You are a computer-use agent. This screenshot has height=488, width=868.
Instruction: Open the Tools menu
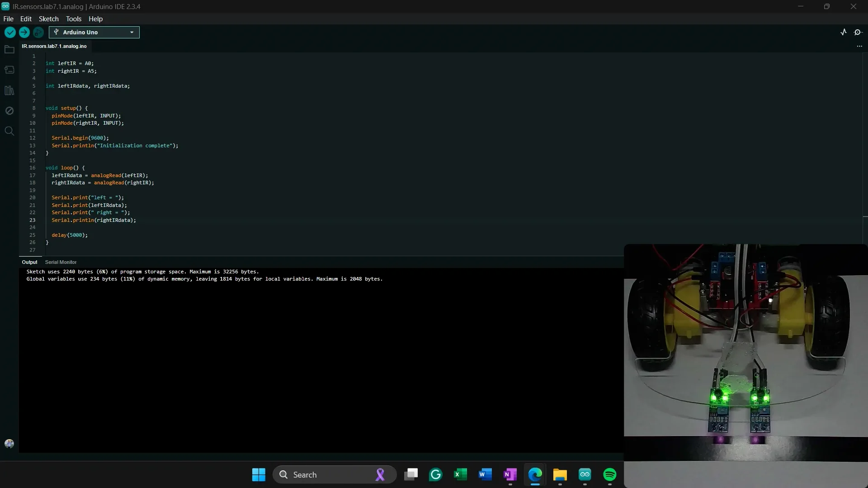click(74, 19)
